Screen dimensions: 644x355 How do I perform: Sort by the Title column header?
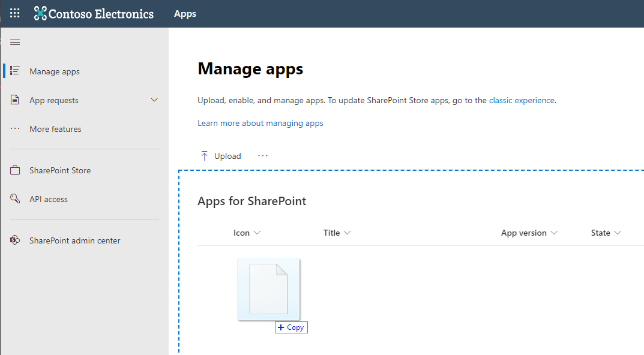point(331,233)
